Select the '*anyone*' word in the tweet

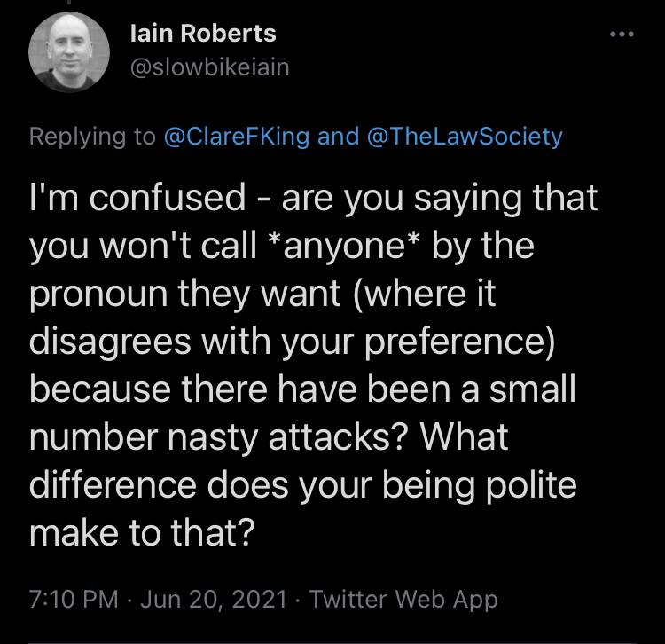pyautogui.click(x=344, y=246)
